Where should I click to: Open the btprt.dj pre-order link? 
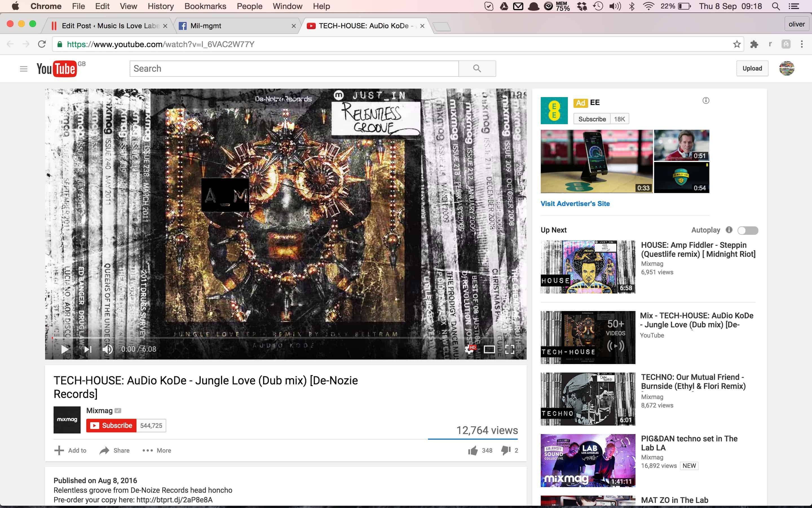[x=175, y=500]
